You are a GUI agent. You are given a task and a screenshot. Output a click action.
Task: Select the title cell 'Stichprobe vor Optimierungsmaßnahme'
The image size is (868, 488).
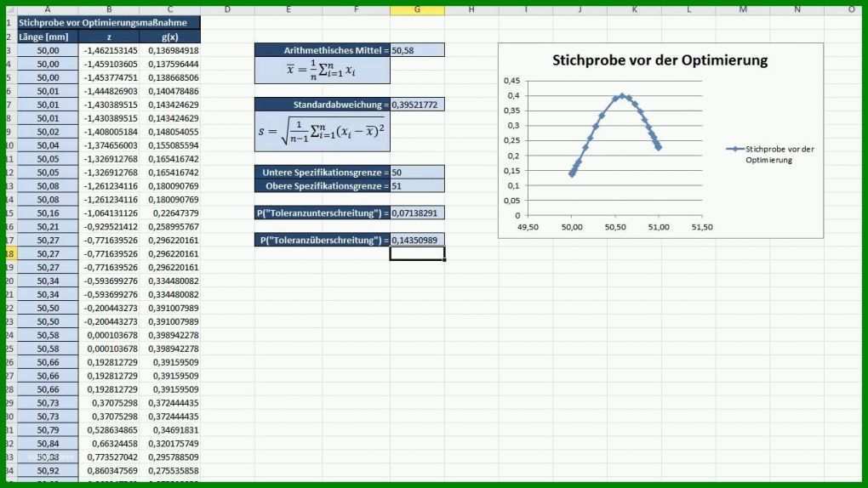click(109, 23)
